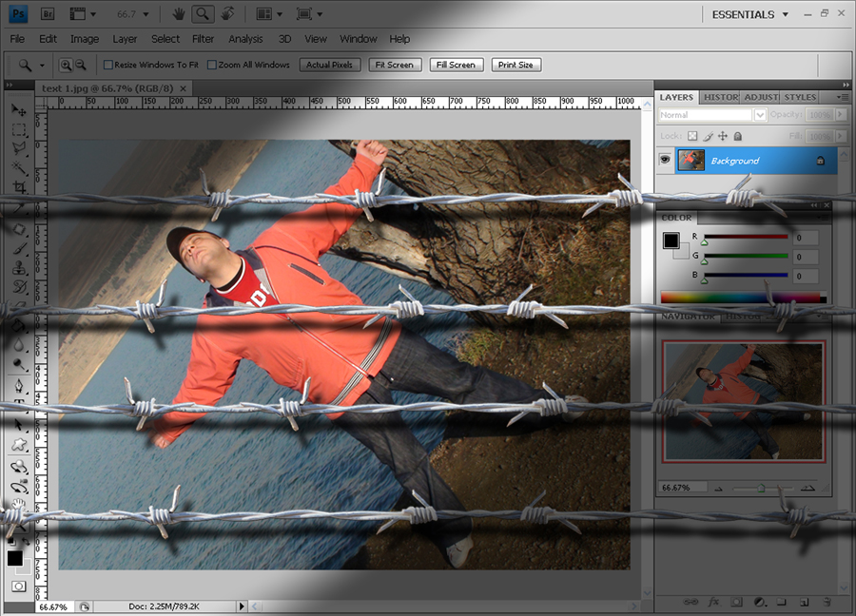This screenshot has height=616, width=856.
Task: Click the foreground color swatch in Color panel
Action: [x=671, y=241]
